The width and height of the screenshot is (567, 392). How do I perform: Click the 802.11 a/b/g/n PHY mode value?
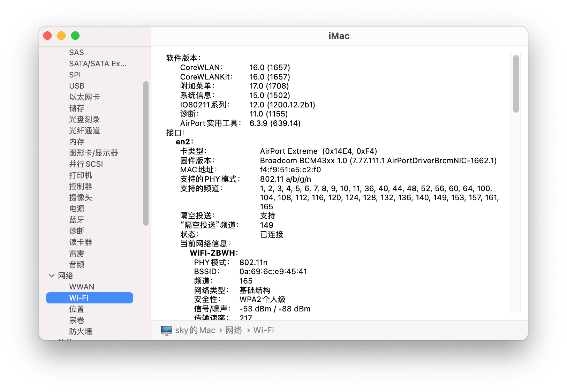pyautogui.click(x=286, y=179)
